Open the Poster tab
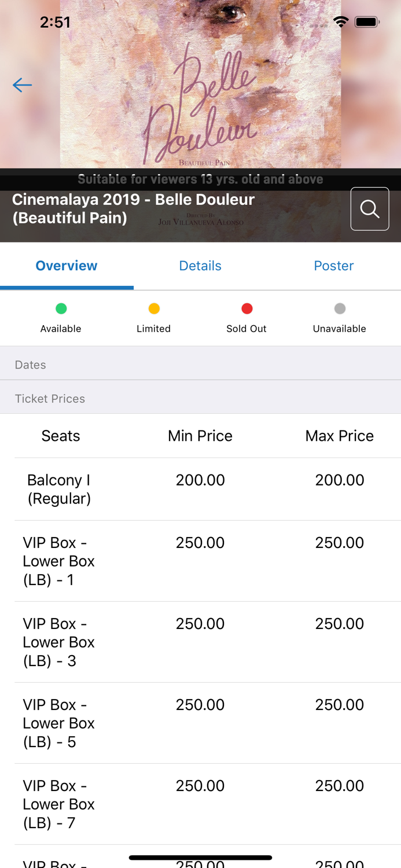Image resolution: width=401 pixels, height=868 pixels. tap(334, 266)
